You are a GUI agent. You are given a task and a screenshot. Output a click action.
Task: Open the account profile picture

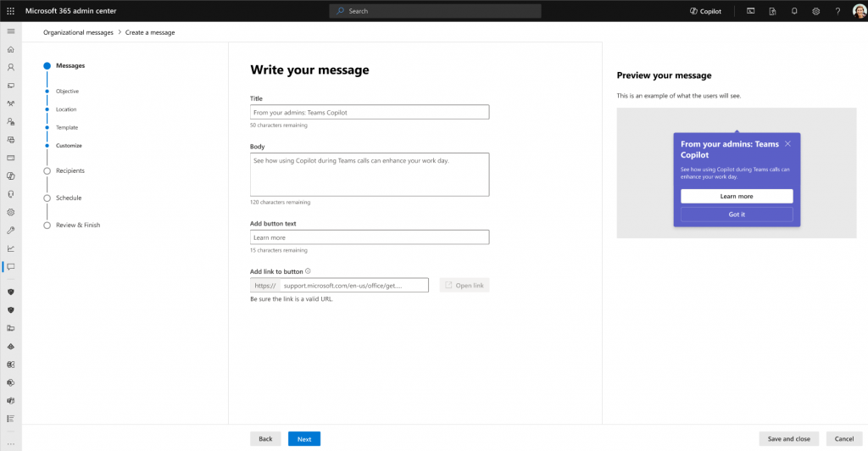859,11
